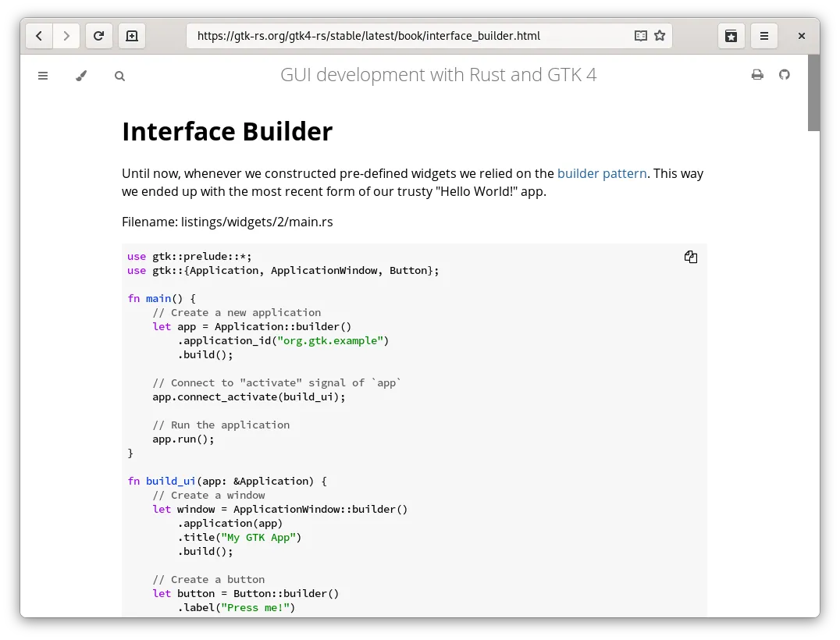Open the GitHub repository icon
Viewport: 840px width, 640px height.
(x=785, y=75)
